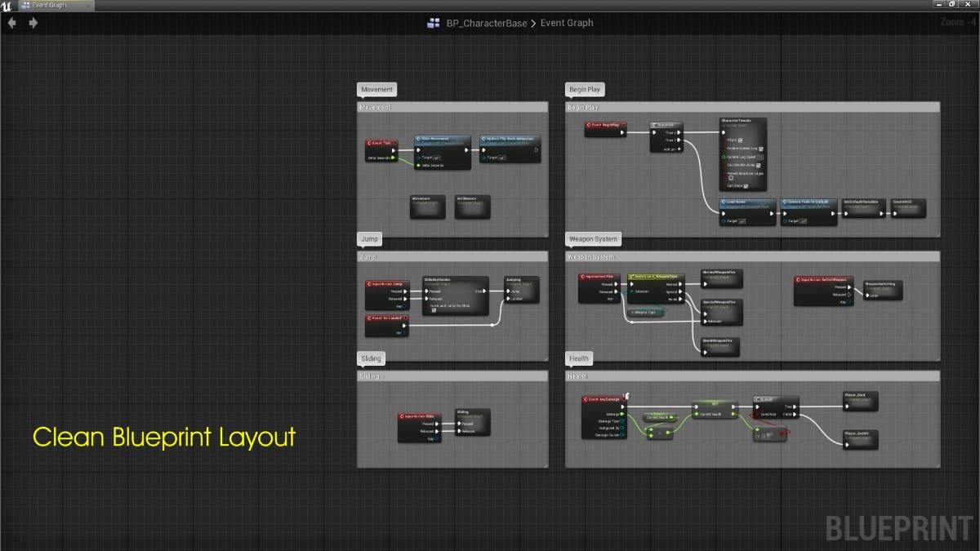Image resolution: width=980 pixels, height=551 pixels.
Task: Select the Slide Movement function node
Action: click(443, 153)
